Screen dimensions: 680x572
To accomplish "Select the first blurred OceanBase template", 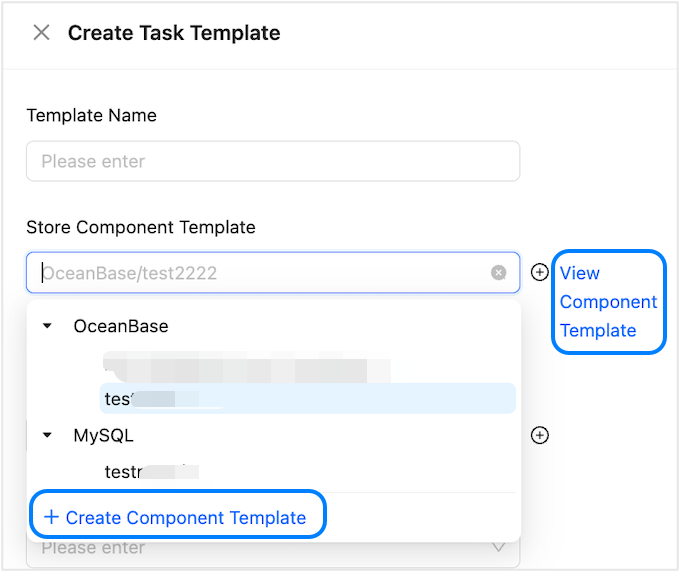I will tap(245, 364).
